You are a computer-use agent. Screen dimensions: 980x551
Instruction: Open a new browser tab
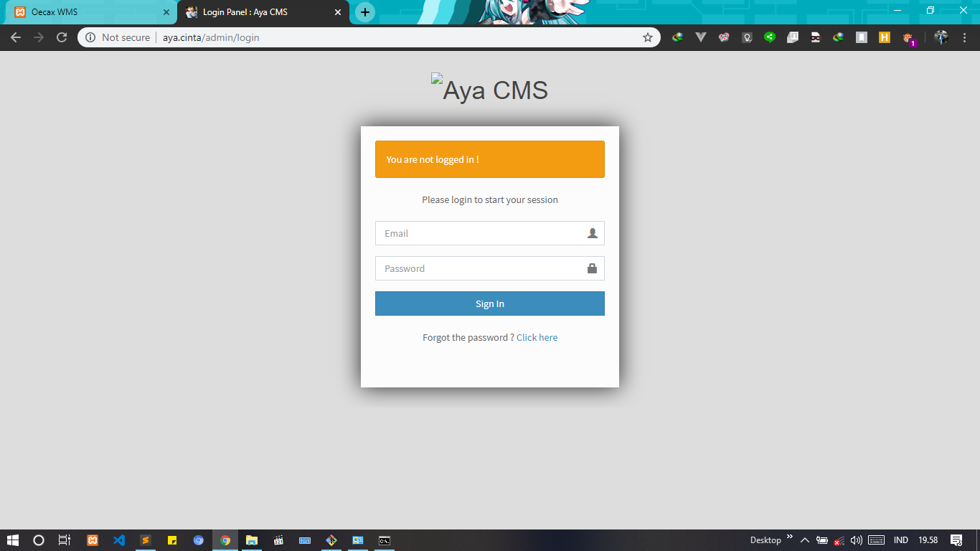click(x=365, y=12)
